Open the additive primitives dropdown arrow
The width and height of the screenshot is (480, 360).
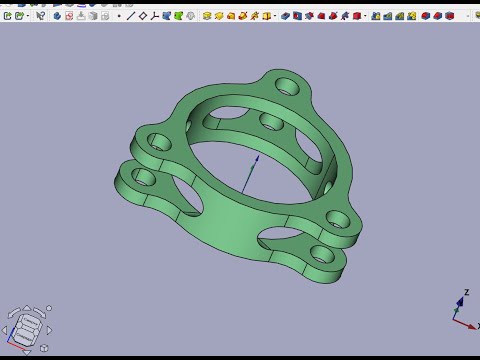[275, 16]
